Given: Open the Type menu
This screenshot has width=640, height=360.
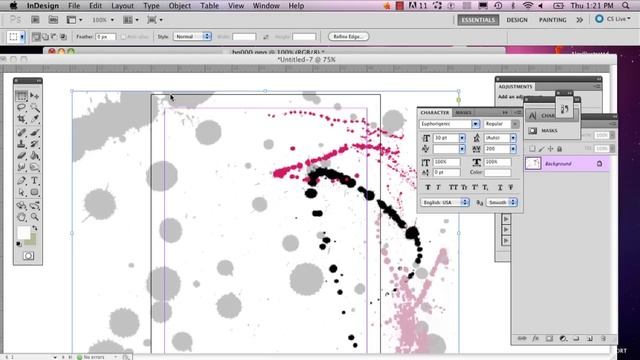Looking at the screenshot, I should 151,6.
